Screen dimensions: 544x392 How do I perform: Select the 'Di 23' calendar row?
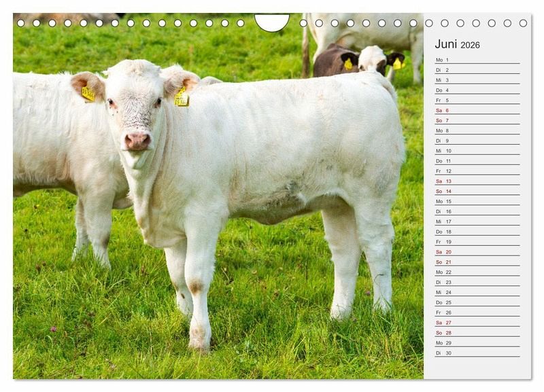click(x=477, y=282)
